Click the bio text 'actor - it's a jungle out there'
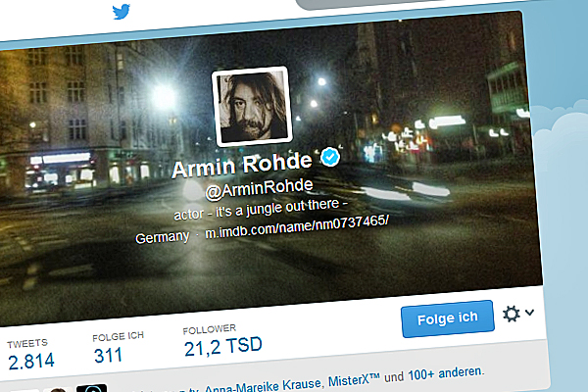This screenshot has width=588, height=392. coord(261,210)
